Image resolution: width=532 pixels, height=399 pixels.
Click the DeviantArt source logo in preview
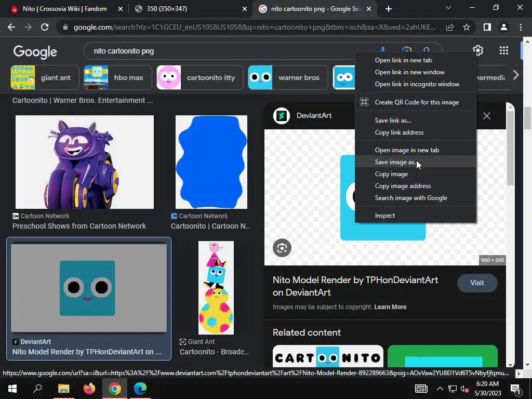(x=281, y=116)
